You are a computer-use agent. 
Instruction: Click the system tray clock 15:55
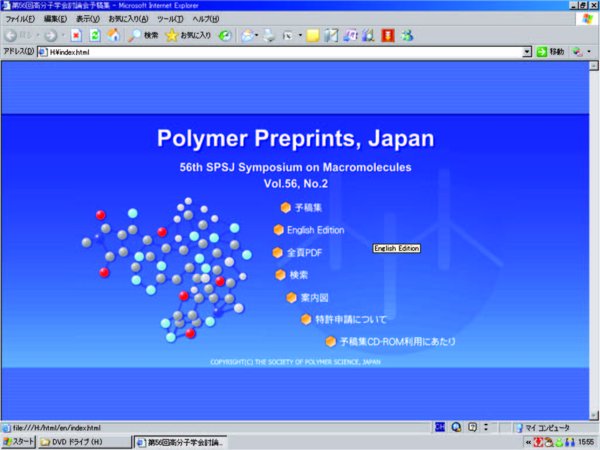[x=586, y=442]
